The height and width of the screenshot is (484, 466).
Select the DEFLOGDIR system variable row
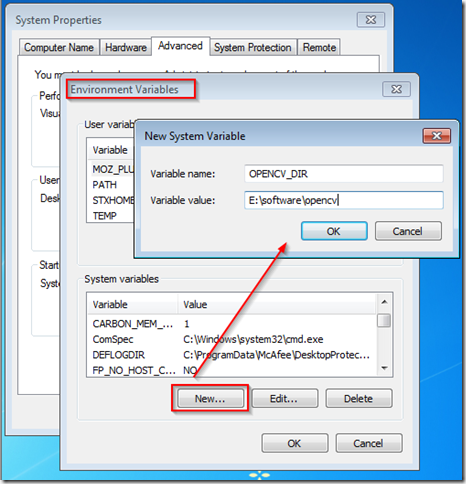click(x=232, y=355)
